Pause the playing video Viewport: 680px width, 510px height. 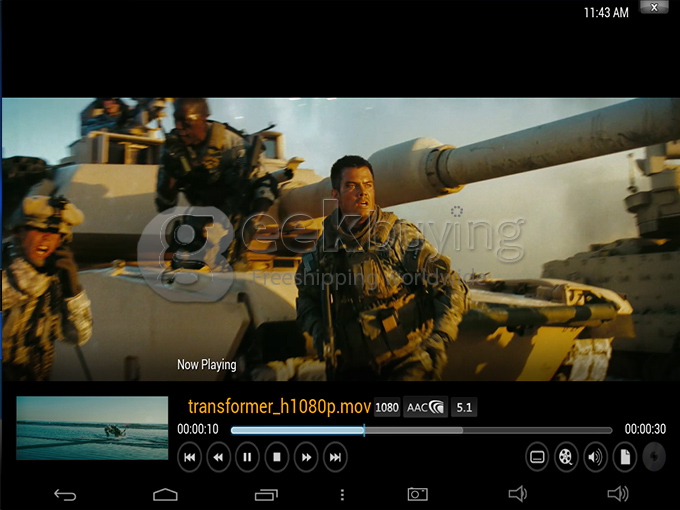247,457
